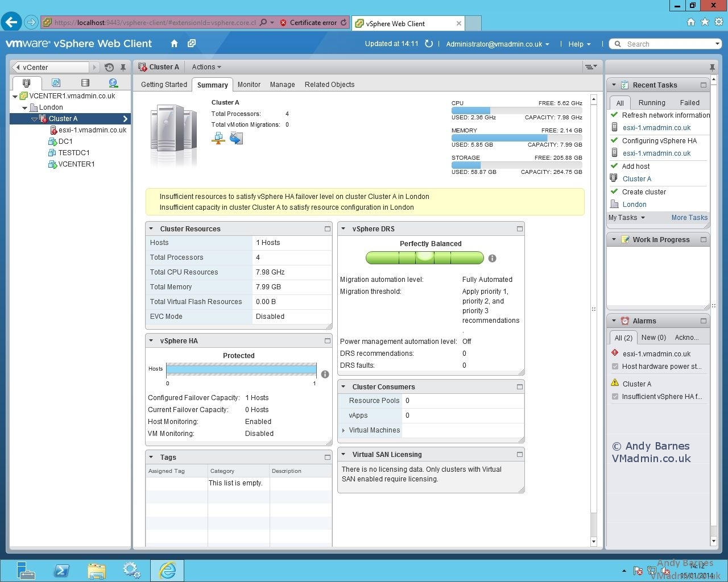This screenshot has width=728, height=582.
Task: Open the Actions dropdown menu
Action: pyautogui.click(x=206, y=67)
